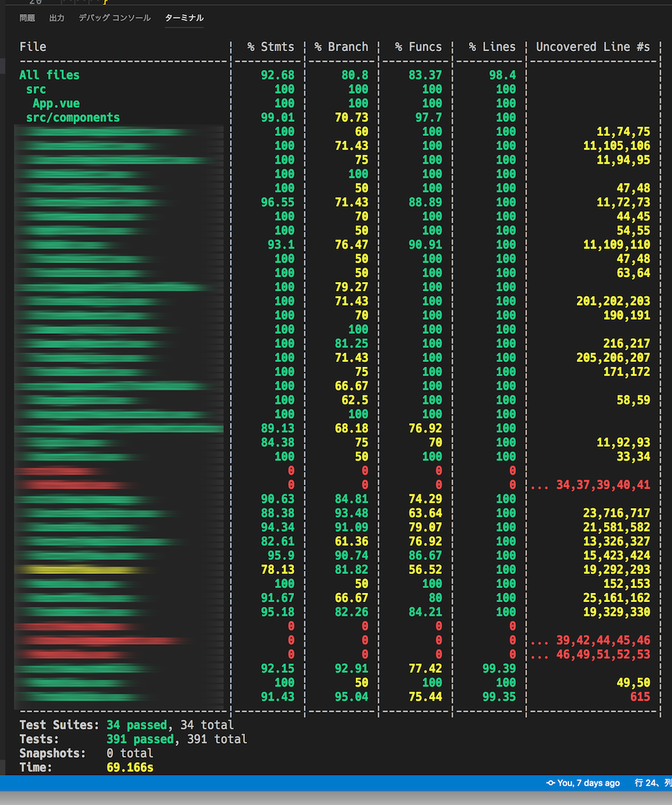
Task: Click lines value 99.39
Action: click(x=499, y=668)
